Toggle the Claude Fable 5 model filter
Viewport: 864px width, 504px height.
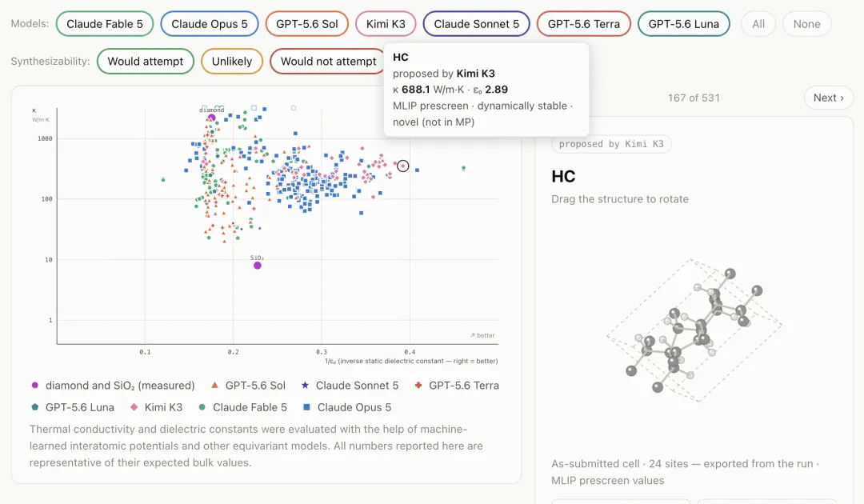[105, 24]
